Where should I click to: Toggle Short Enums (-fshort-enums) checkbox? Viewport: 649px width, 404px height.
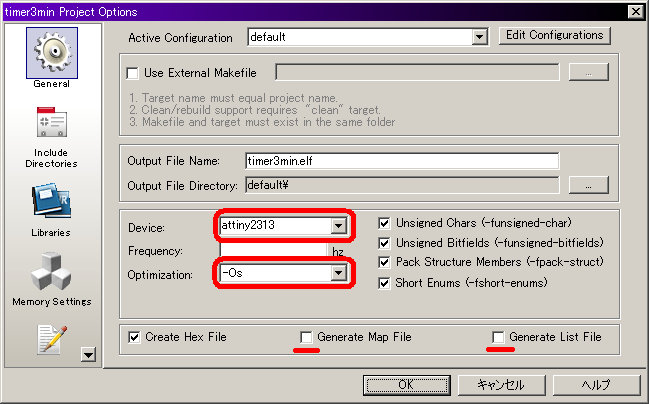(384, 283)
